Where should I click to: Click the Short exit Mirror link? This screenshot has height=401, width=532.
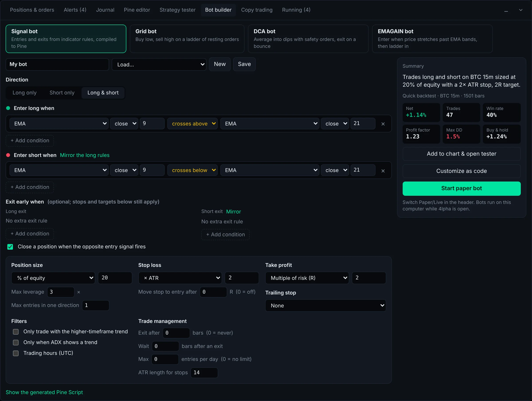233,212
